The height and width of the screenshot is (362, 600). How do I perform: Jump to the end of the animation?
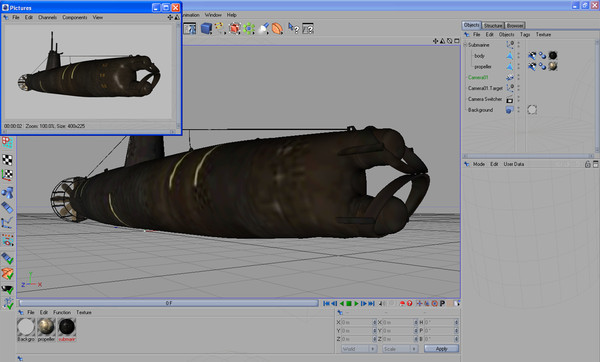pyautogui.click(x=371, y=303)
